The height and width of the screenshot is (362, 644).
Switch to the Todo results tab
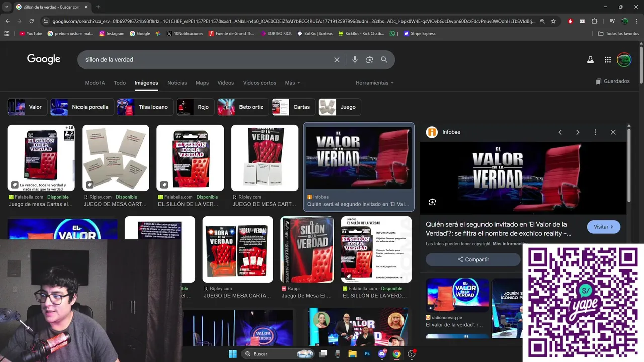pyautogui.click(x=120, y=83)
